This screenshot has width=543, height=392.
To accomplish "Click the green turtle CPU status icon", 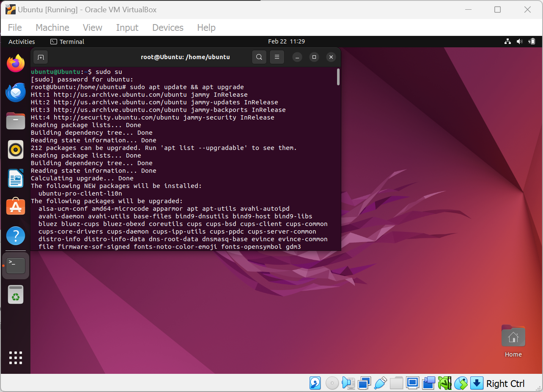I will point(444,383).
